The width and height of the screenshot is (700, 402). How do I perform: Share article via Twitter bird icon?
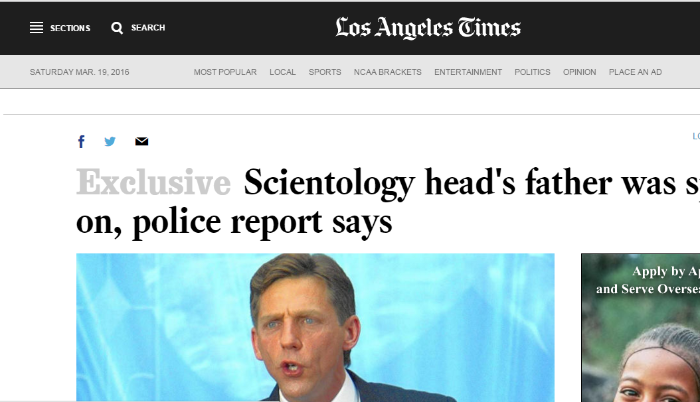click(x=110, y=142)
